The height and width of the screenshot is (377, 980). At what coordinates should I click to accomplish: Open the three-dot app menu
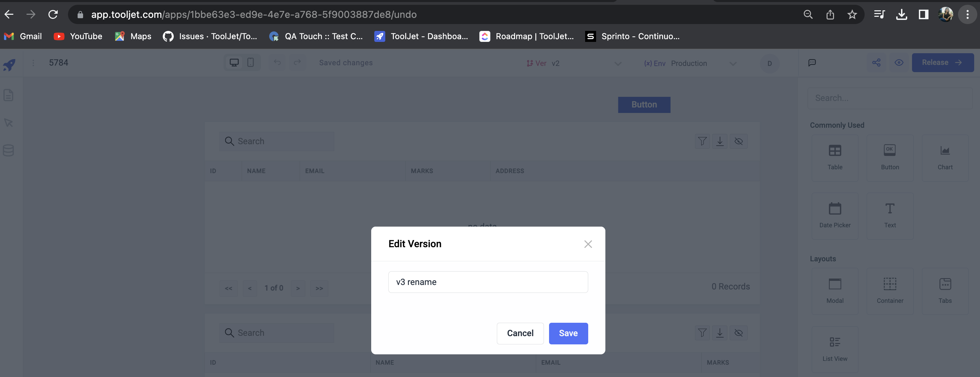point(33,63)
